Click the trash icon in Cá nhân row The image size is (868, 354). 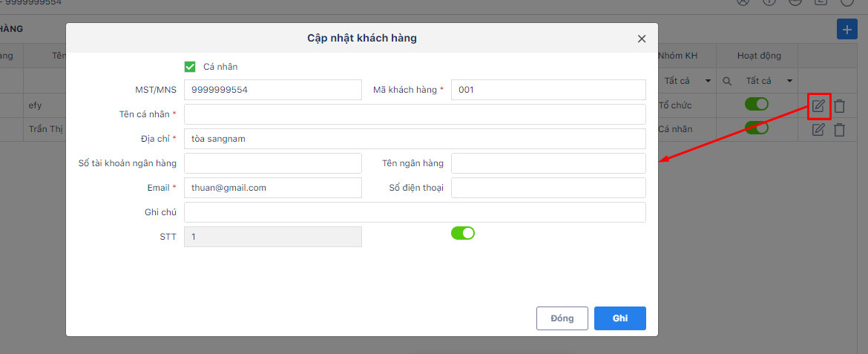[x=840, y=130]
